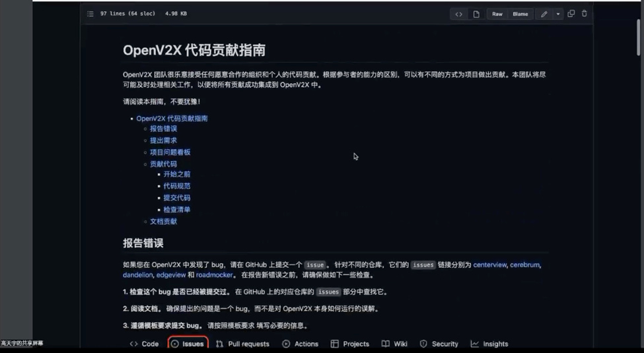Jump to 提交代码 in contents

[x=177, y=198]
